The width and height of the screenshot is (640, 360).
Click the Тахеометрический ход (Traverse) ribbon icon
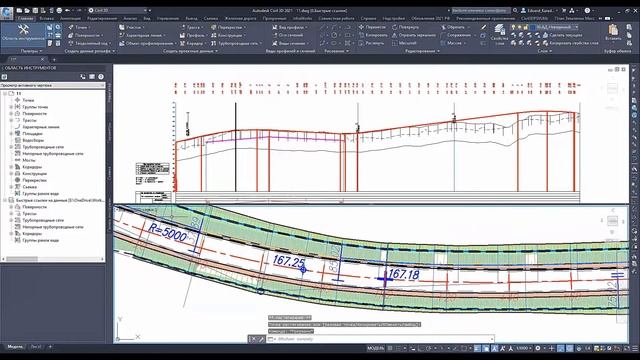pos(71,43)
